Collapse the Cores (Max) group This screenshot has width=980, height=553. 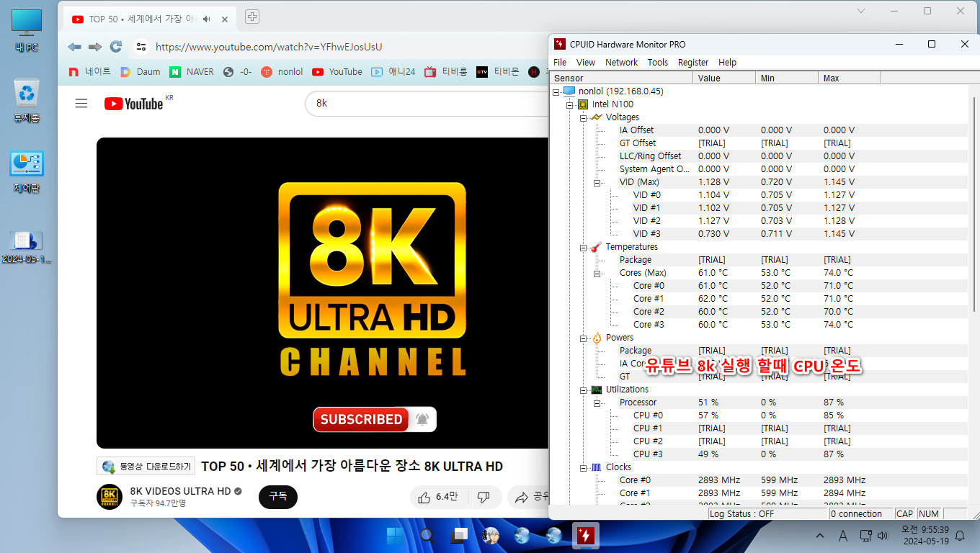point(597,273)
